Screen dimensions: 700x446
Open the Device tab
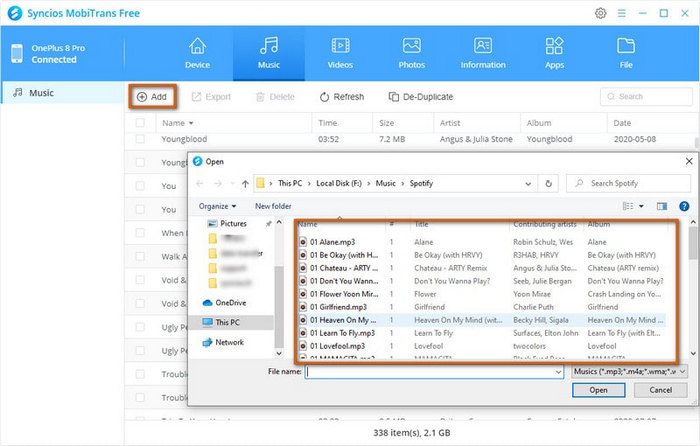click(x=197, y=54)
